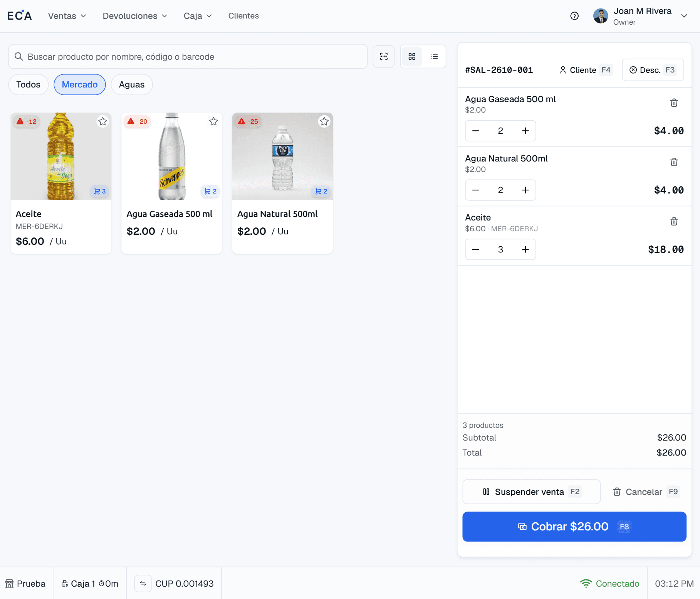700x599 pixels.
Task: Go to the Clientes page
Action: point(243,16)
